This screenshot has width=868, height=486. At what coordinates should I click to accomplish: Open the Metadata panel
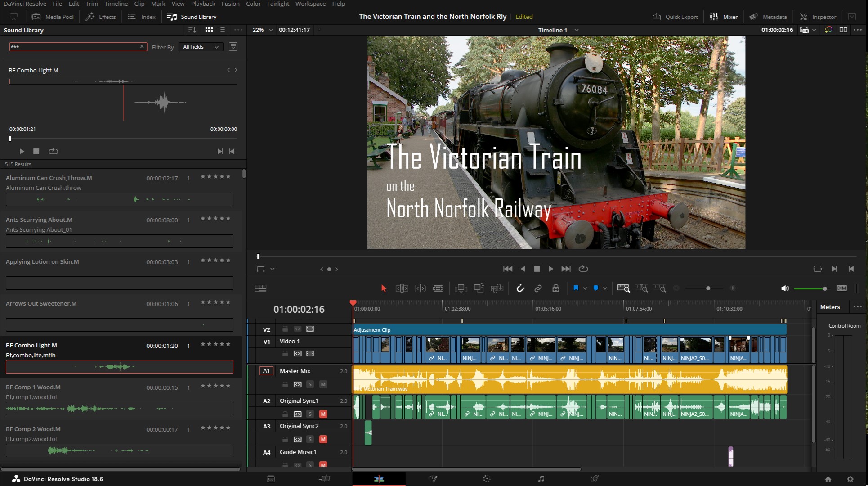768,17
